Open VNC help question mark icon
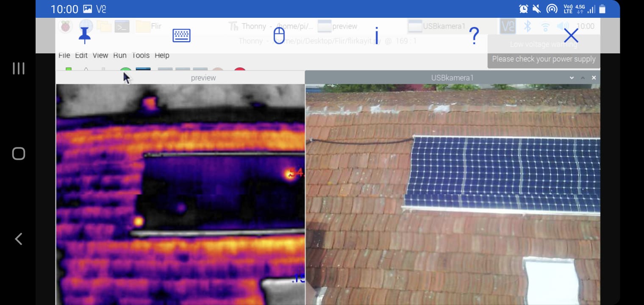The width and height of the screenshot is (644, 305). [x=474, y=36]
